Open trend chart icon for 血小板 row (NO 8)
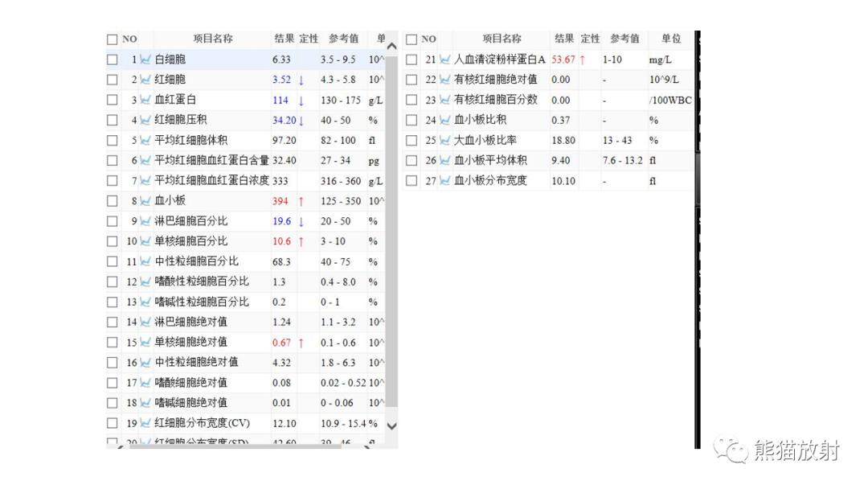 145,201
